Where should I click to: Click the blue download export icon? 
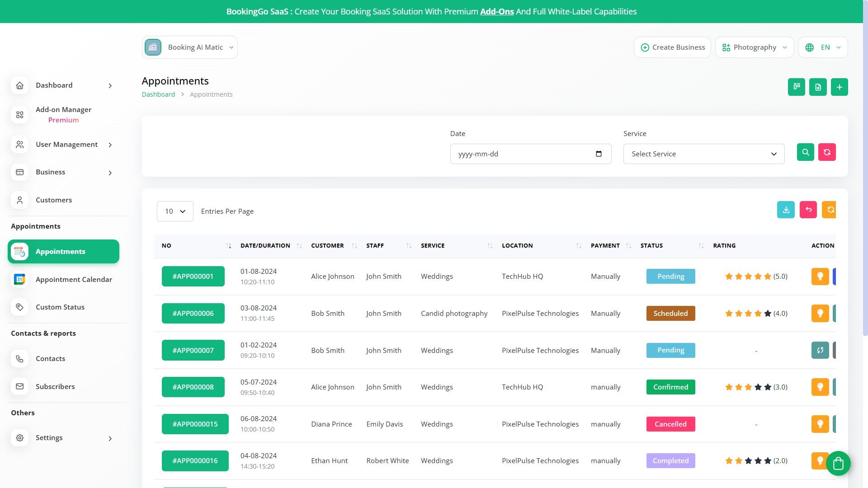pyautogui.click(x=786, y=210)
